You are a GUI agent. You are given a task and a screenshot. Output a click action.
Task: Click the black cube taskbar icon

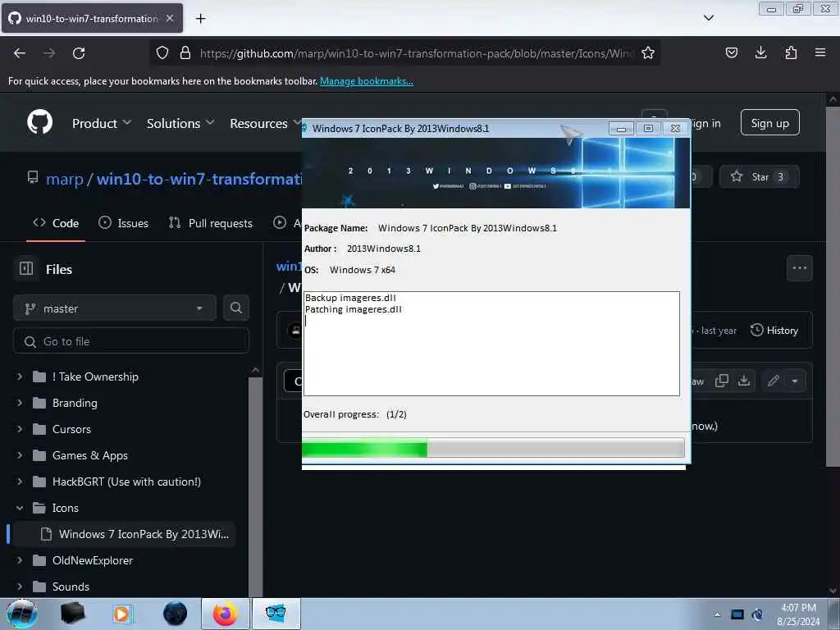(x=72, y=614)
